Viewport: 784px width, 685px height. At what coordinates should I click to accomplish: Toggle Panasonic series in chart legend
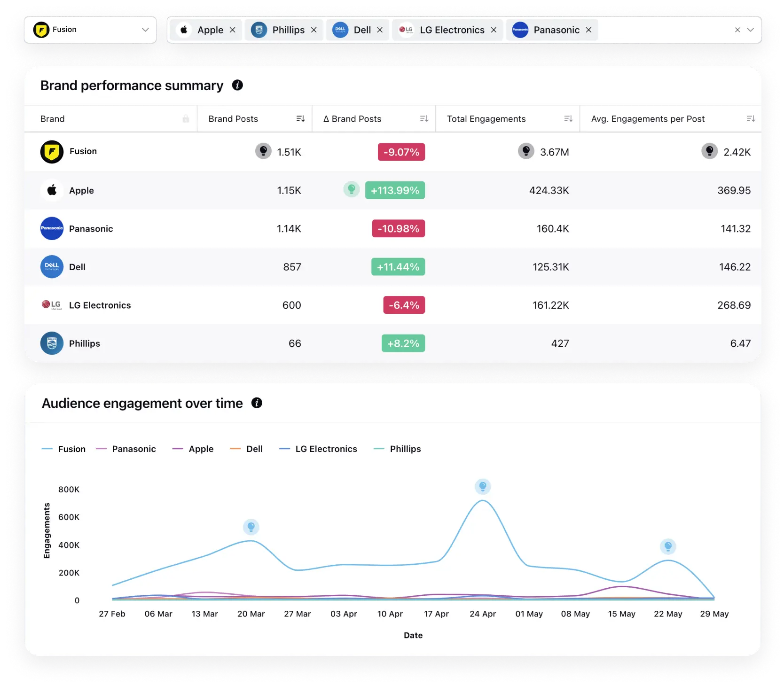tap(125, 449)
